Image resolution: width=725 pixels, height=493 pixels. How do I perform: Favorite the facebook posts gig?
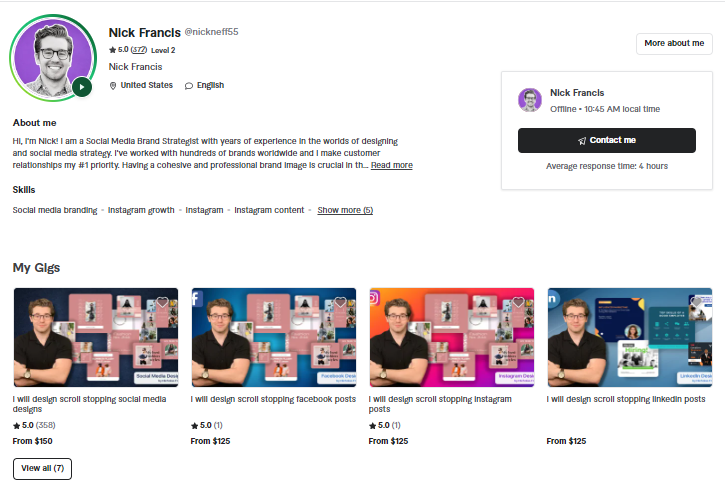(340, 302)
